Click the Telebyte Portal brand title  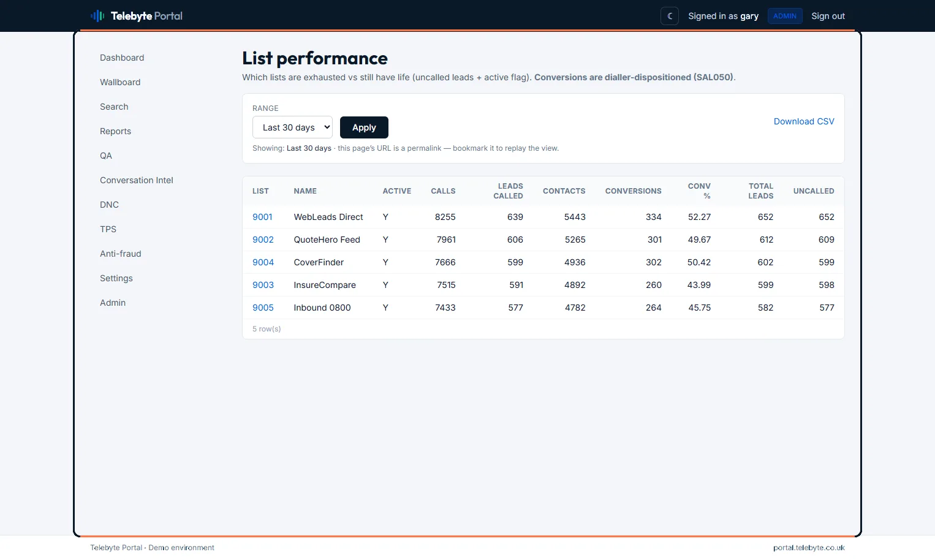click(146, 16)
